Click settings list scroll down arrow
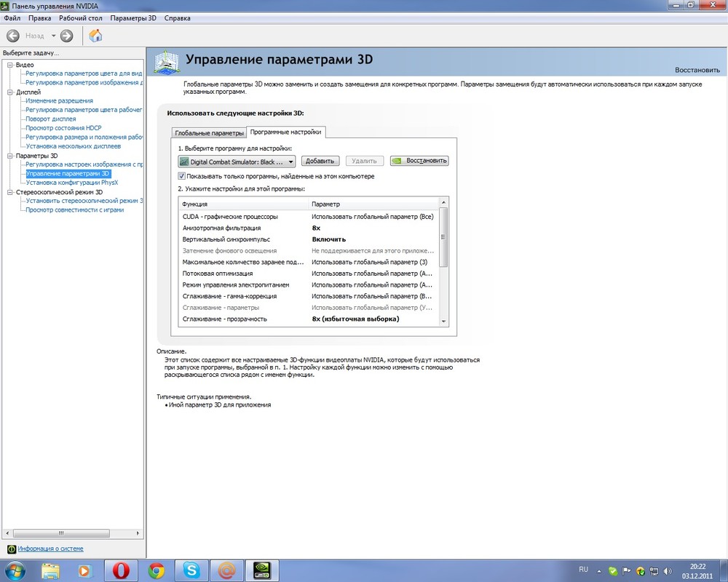 coord(443,321)
